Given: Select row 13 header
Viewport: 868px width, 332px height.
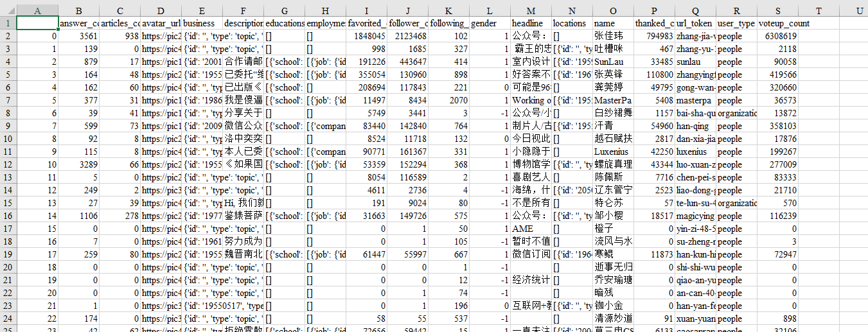Looking at the screenshot, I should click(8, 177).
